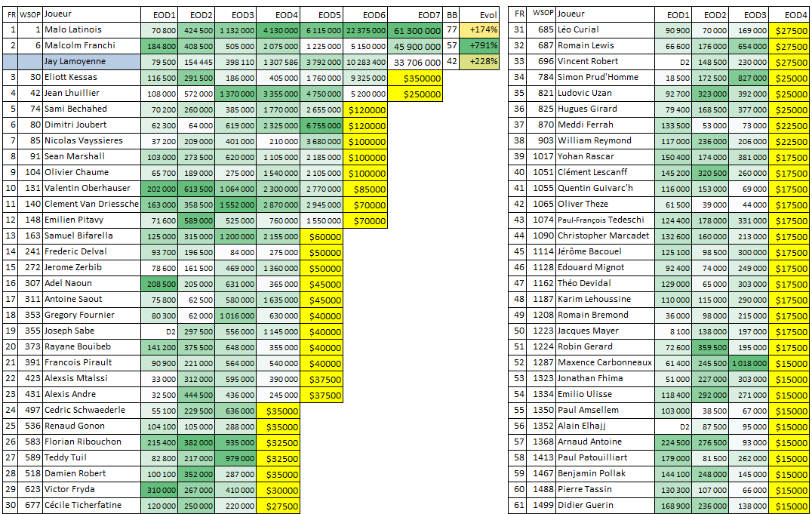Click Meddi Ferrah's $22500 payout

tap(789, 125)
